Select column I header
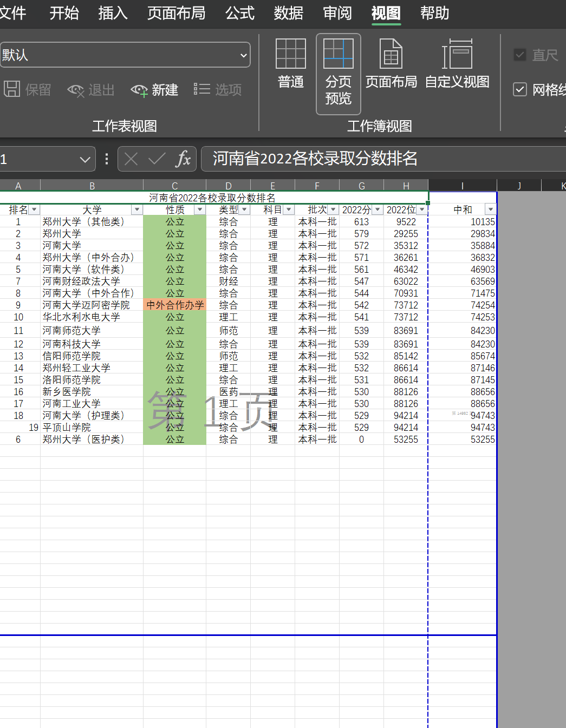Image resolution: width=566 pixels, height=728 pixels. 462,186
